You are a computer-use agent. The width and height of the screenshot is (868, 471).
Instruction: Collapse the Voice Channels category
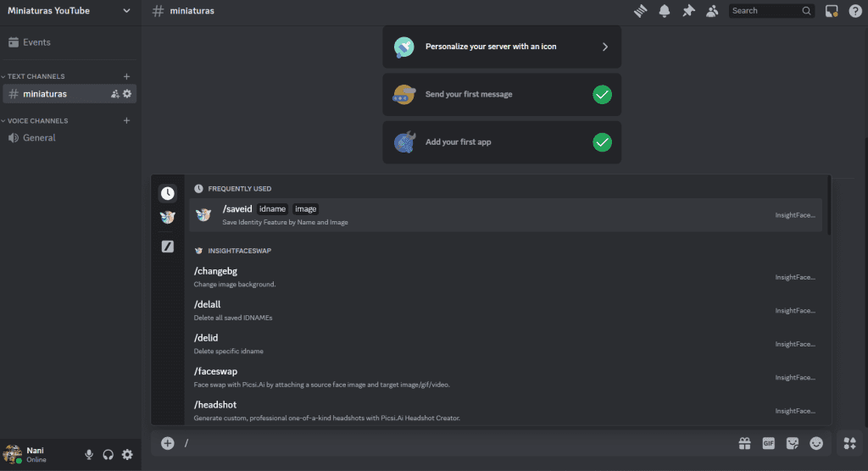click(x=34, y=120)
